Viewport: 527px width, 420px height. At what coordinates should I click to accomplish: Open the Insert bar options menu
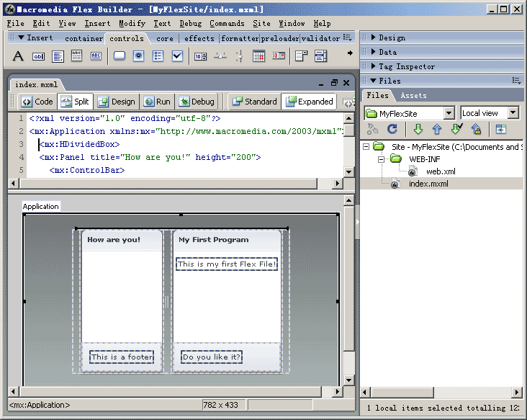click(348, 37)
